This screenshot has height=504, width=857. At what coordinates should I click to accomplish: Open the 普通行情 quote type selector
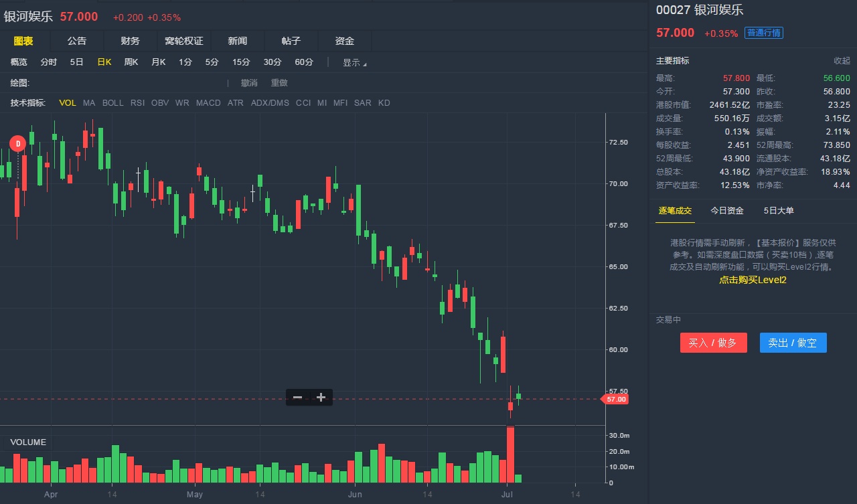pyautogui.click(x=764, y=33)
